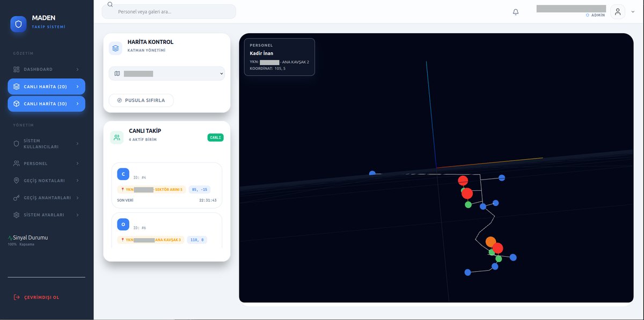Select the C avatar of unit ID #4

click(x=123, y=174)
